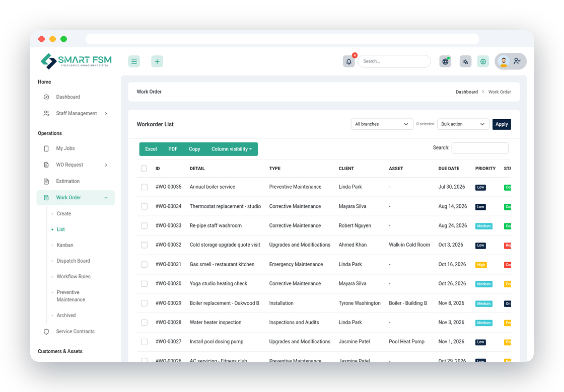Screen dimensions: 564x392
Task: Click the Service Contracts shield icon
Action: (46, 332)
